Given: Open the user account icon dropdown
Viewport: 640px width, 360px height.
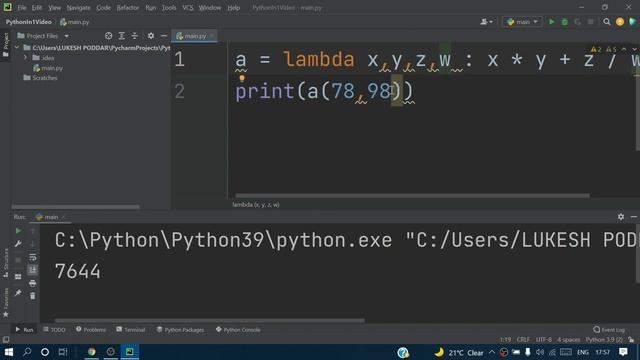Looking at the screenshot, I should (x=486, y=22).
